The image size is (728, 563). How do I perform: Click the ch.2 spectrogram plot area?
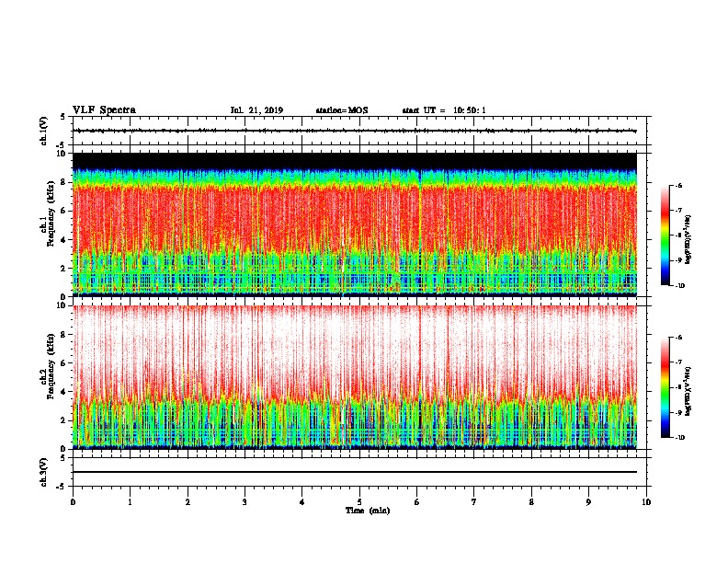point(355,377)
